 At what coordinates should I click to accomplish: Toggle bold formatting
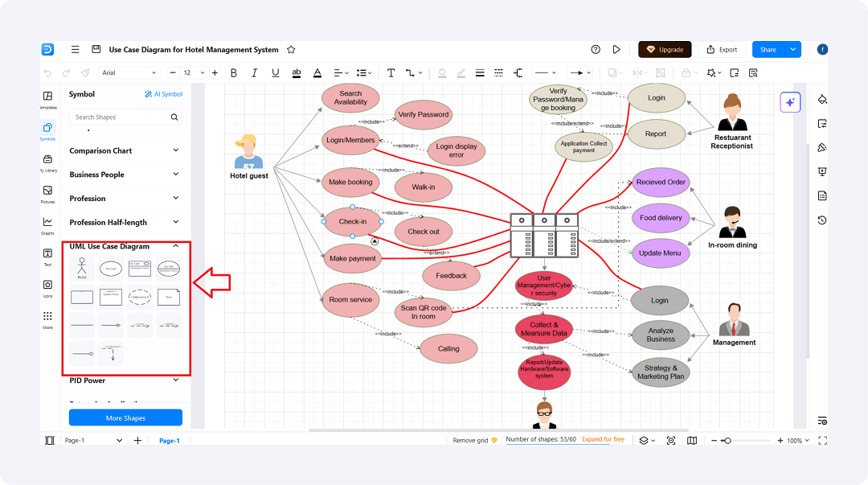click(x=234, y=72)
